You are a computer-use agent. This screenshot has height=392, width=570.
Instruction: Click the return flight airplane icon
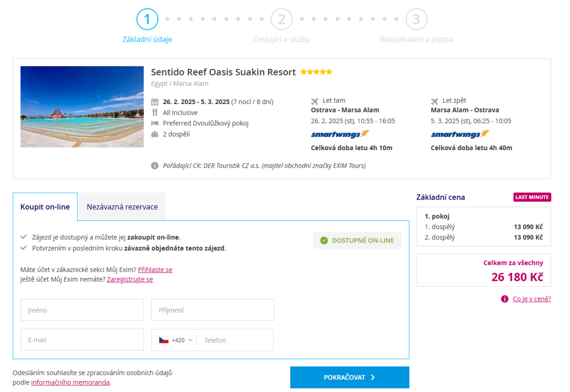(x=434, y=101)
